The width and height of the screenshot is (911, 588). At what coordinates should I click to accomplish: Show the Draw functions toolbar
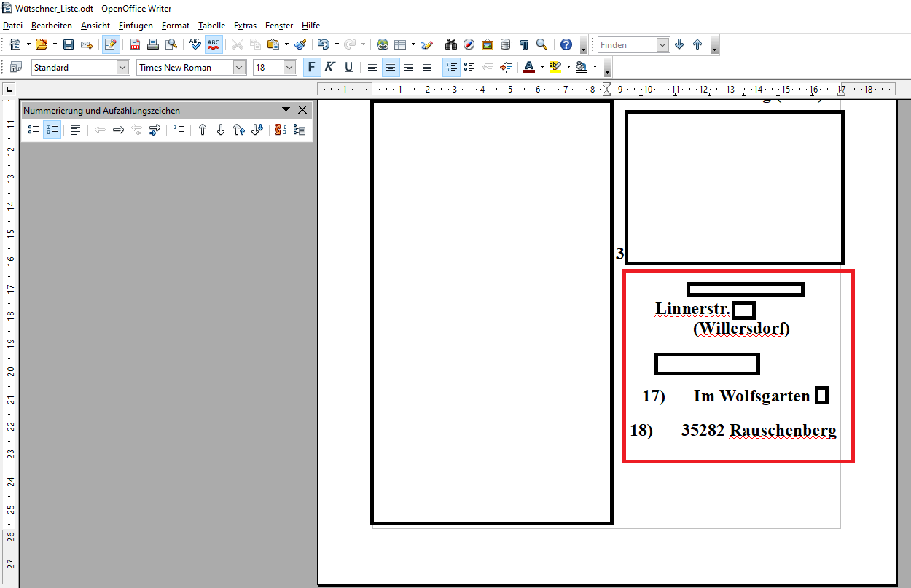point(427,44)
